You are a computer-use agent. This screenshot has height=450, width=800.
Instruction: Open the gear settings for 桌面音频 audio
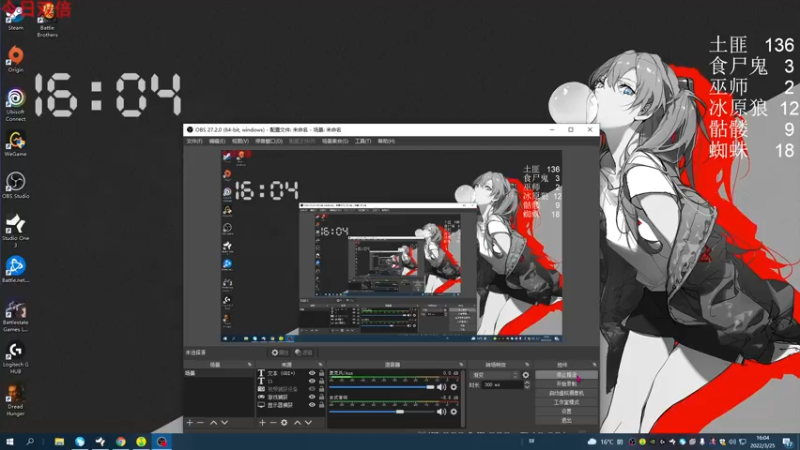click(454, 412)
